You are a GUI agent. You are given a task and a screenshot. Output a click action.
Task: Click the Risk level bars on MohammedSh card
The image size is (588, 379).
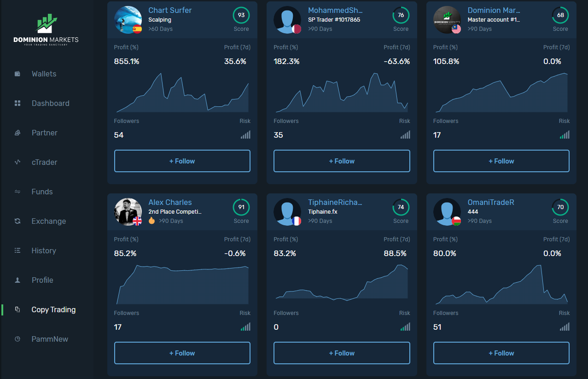pyautogui.click(x=405, y=134)
